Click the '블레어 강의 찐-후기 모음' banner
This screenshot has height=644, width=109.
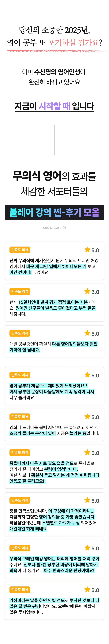(x=54, y=212)
